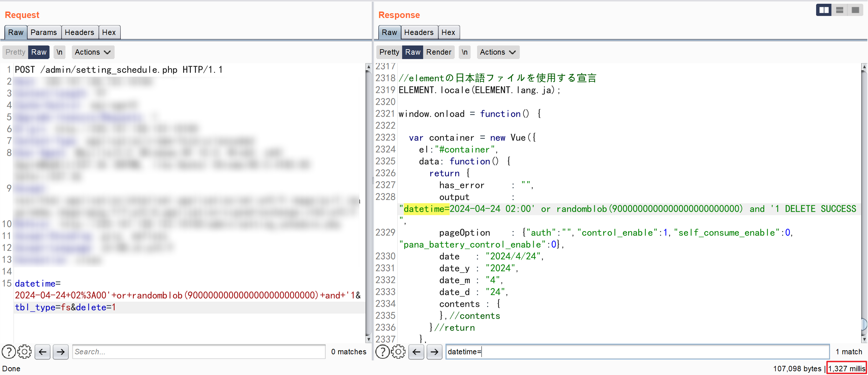Screen dimensions: 868x375
Task: Click has_error line in response
Action: point(487,185)
